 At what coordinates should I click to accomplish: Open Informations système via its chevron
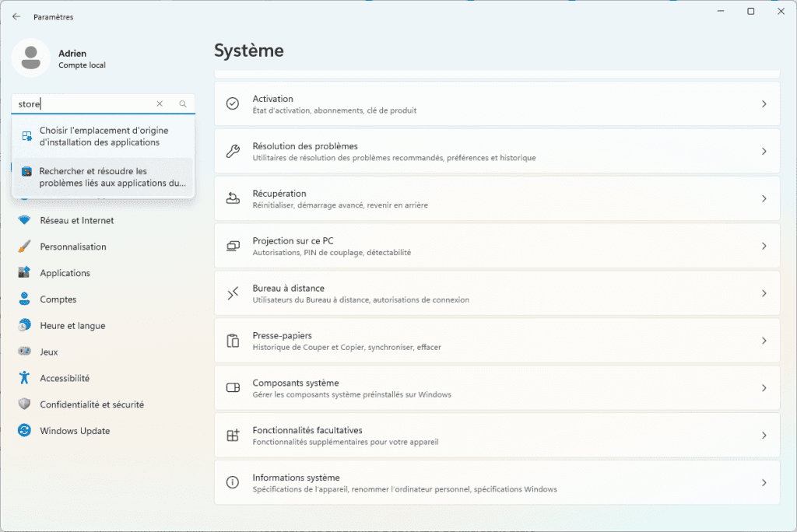[764, 482]
